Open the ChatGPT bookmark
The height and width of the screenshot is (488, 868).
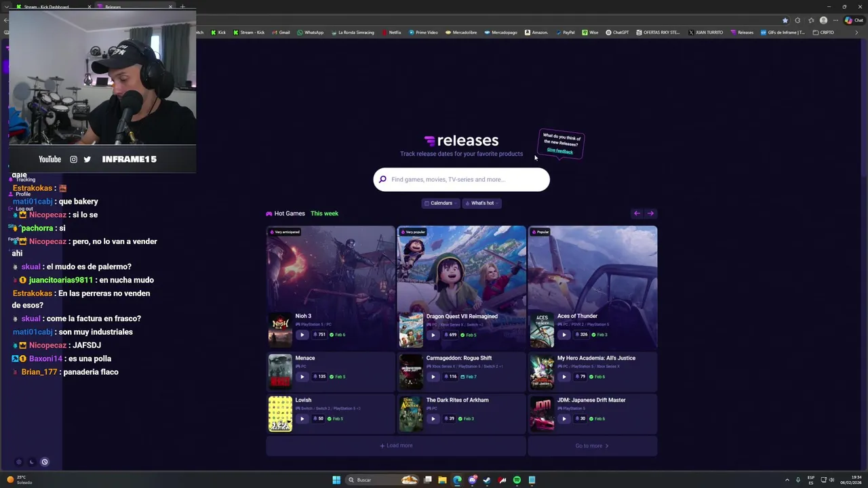coord(618,33)
